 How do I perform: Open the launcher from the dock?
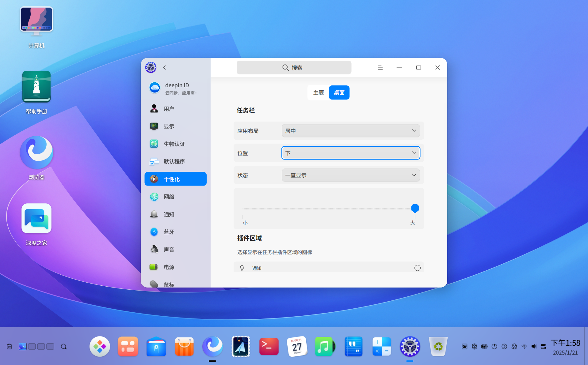[x=100, y=346]
